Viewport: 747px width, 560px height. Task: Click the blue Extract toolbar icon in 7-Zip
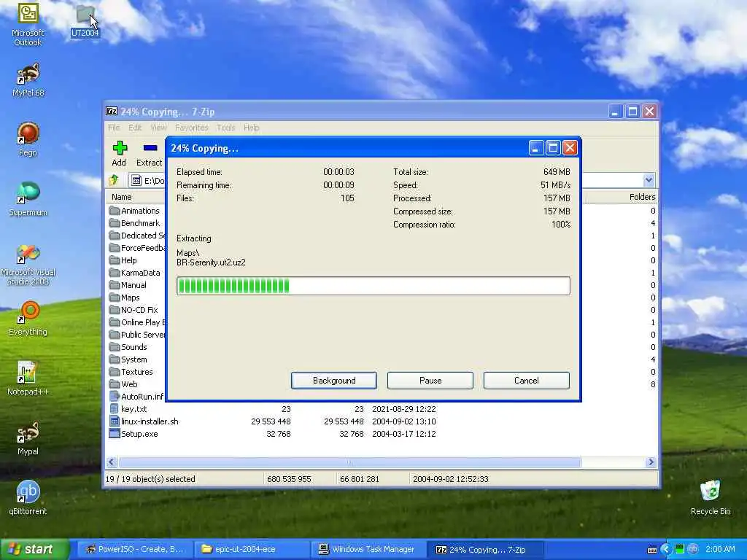(150, 148)
